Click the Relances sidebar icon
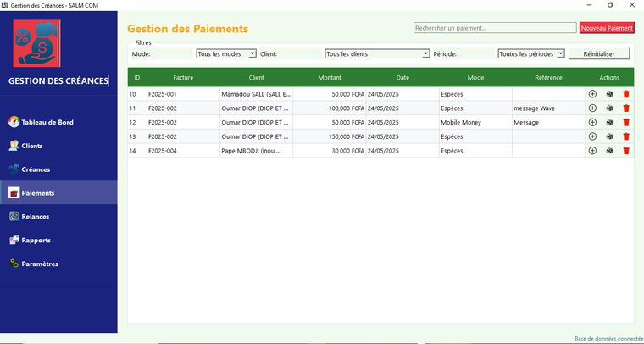 14,216
